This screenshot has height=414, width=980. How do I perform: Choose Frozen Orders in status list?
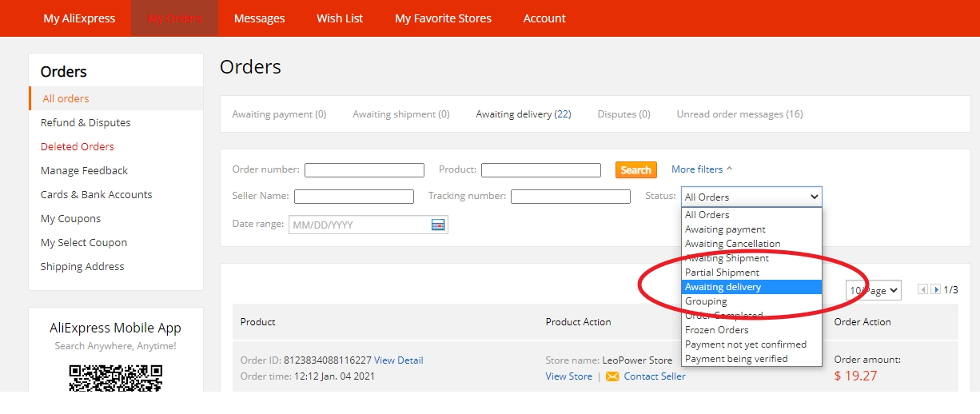[751, 330]
